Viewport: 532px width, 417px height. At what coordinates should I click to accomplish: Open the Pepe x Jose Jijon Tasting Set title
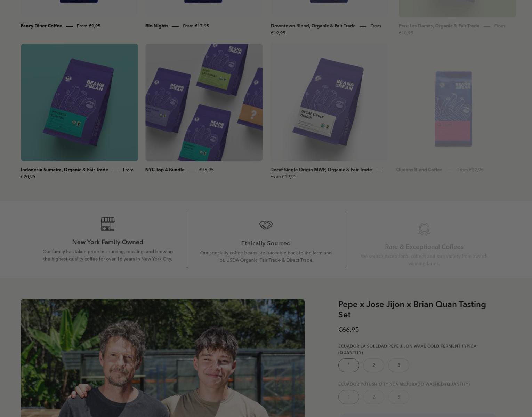point(412,309)
